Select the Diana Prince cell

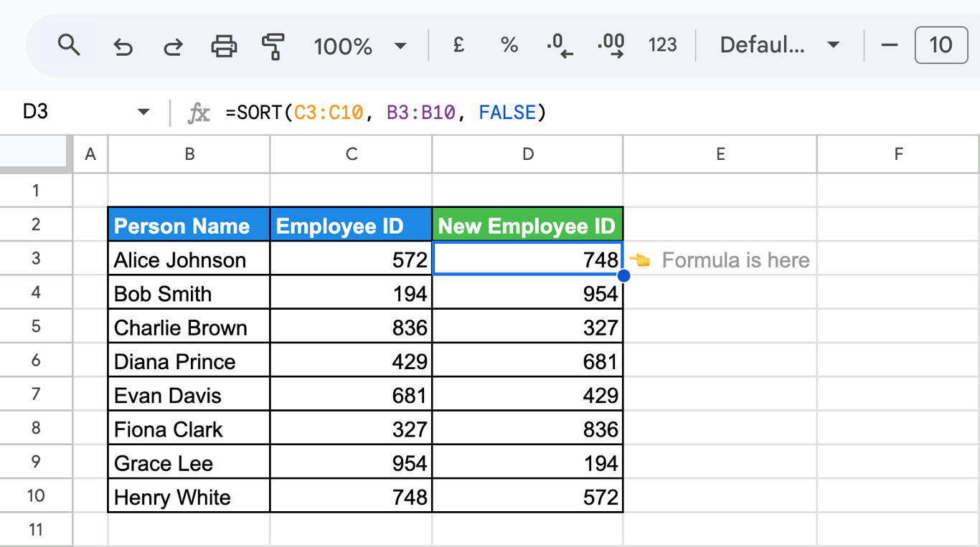tap(189, 361)
